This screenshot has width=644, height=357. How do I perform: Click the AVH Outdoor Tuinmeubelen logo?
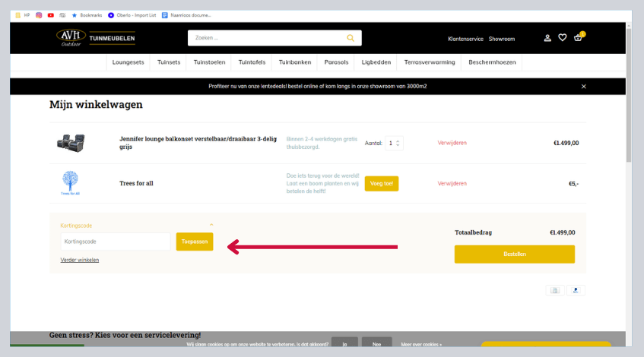(x=96, y=38)
